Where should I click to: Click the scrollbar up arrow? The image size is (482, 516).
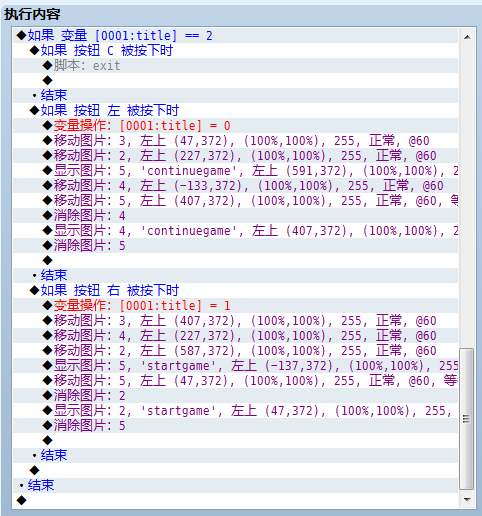pos(467,37)
